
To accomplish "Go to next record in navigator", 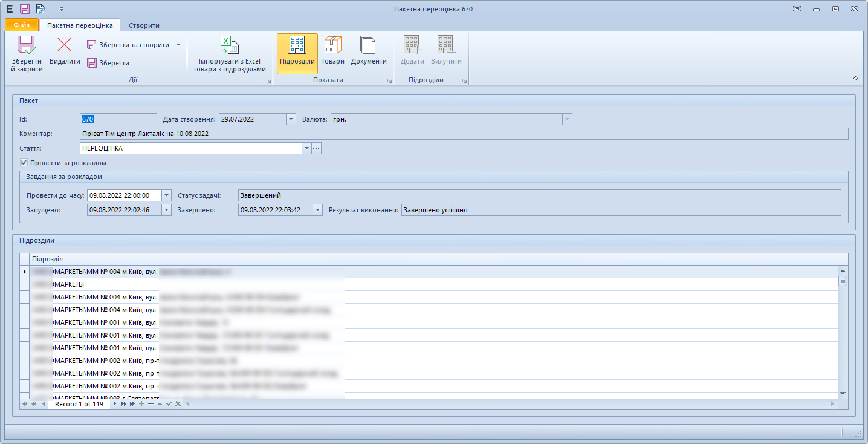I will (x=115, y=403).
